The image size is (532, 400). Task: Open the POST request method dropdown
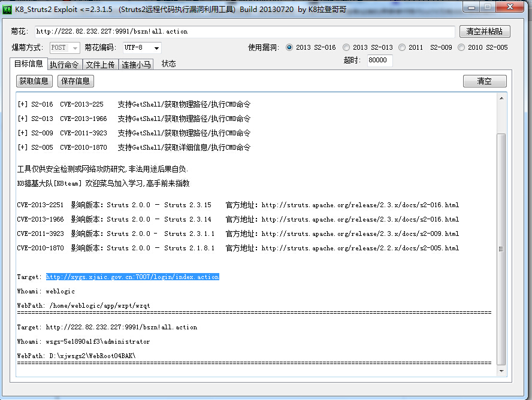(x=65, y=48)
